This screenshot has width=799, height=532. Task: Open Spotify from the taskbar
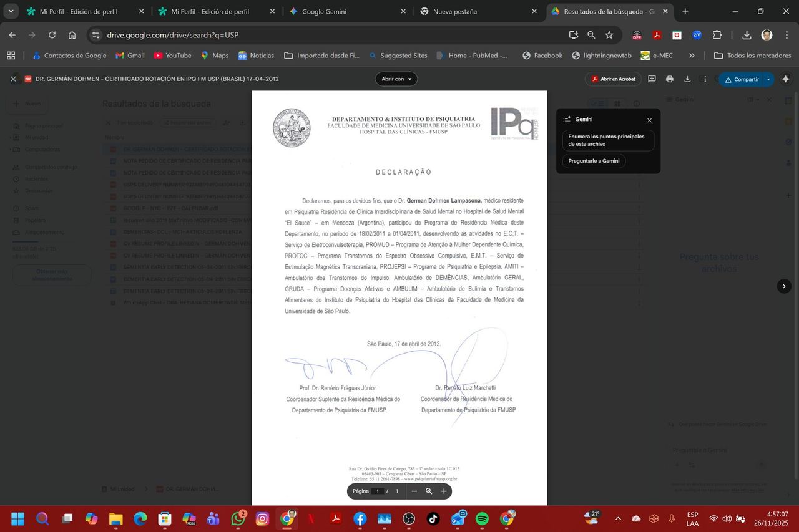pyautogui.click(x=482, y=519)
